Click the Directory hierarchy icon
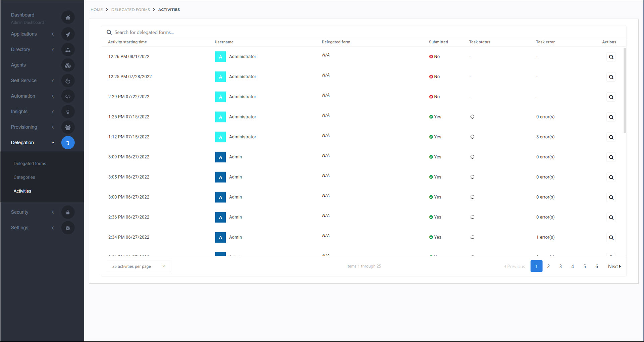Image resolution: width=644 pixels, height=342 pixels. (68, 50)
